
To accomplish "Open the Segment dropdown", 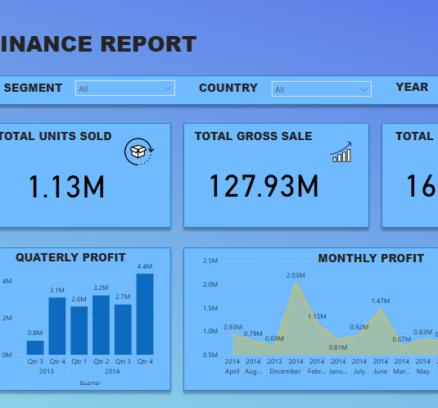I will click(x=125, y=88).
